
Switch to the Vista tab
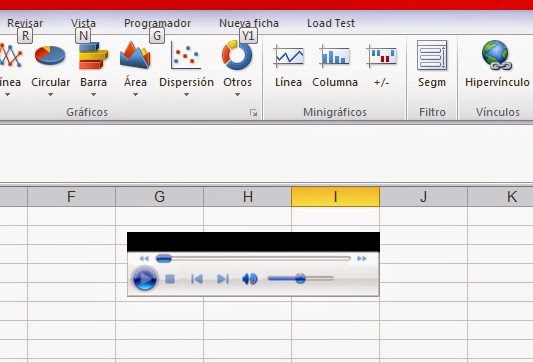click(x=83, y=23)
